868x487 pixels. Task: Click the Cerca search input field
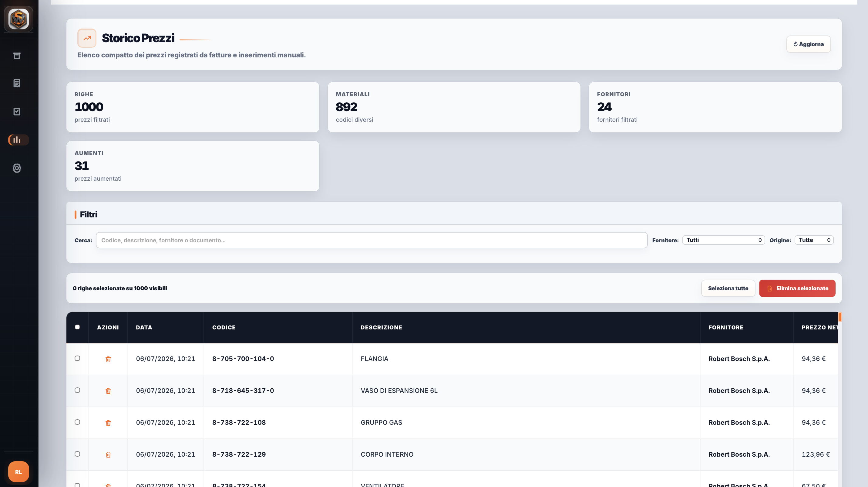pos(371,240)
